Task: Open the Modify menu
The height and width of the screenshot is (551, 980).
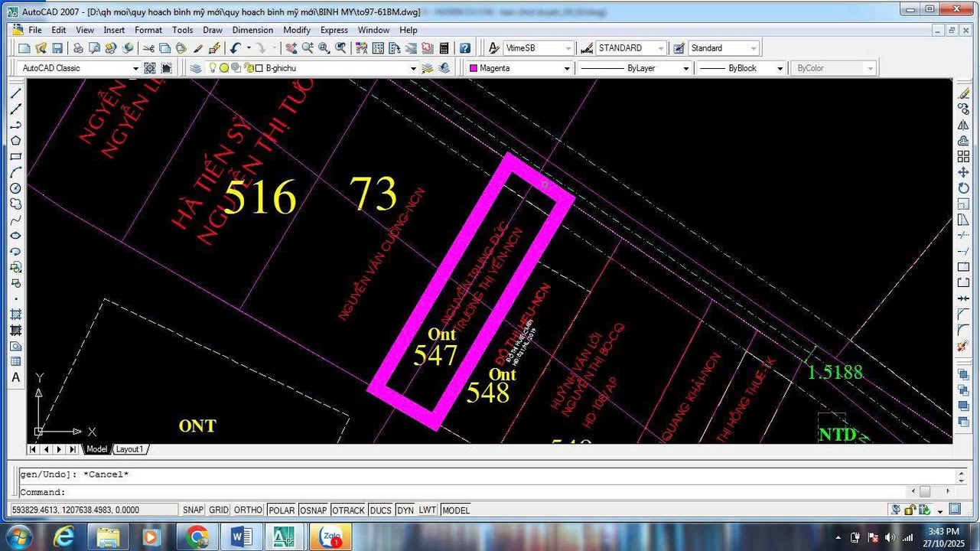Action: tap(297, 30)
